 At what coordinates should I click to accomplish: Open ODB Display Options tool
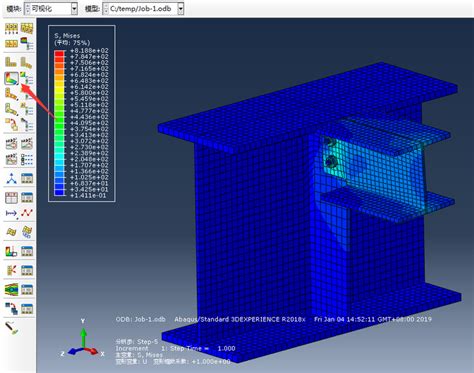coord(11,44)
